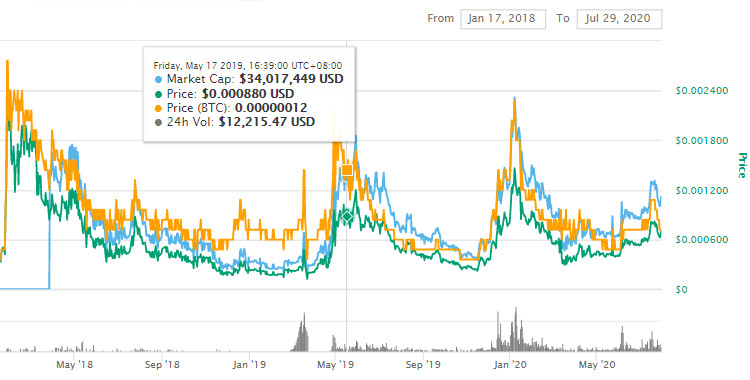The image size is (750, 380).
Task: Click the vertical Price axis title
Action: pyautogui.click(x=742, y=165)
